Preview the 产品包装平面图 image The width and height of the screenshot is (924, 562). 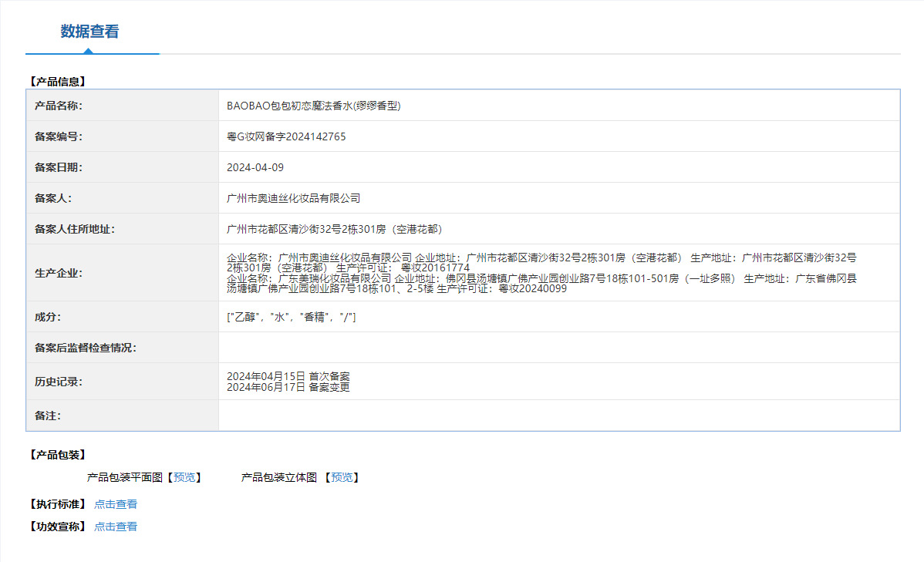pyautogui.click(x=184, y=477)
